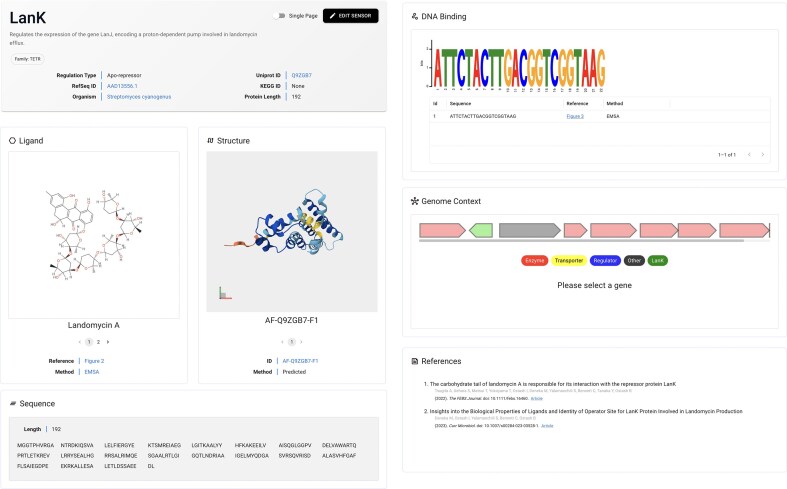
Task: Open the RefSeq ID AAD13556.1 link
Action: click(122, 86)
